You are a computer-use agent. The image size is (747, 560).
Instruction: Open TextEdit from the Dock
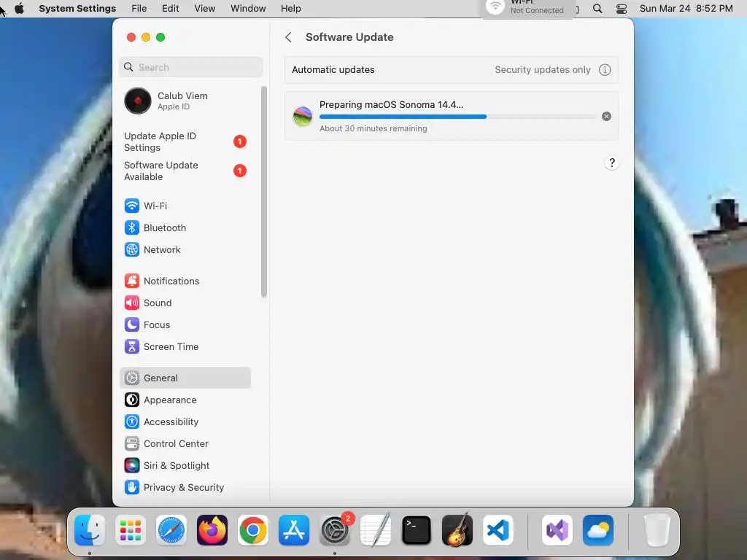(x=376, y=530)
